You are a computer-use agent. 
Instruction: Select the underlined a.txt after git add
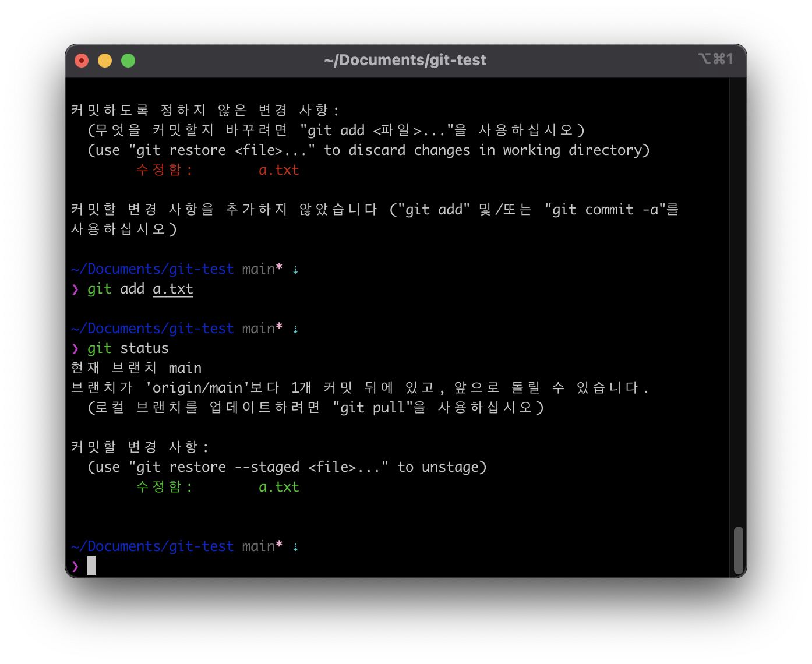pyautogui.click(x=172, y=288)
